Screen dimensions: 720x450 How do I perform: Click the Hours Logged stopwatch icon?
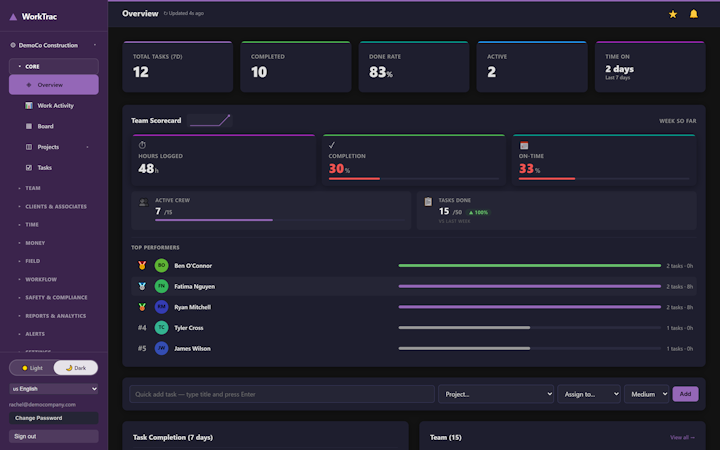[142, 145]
